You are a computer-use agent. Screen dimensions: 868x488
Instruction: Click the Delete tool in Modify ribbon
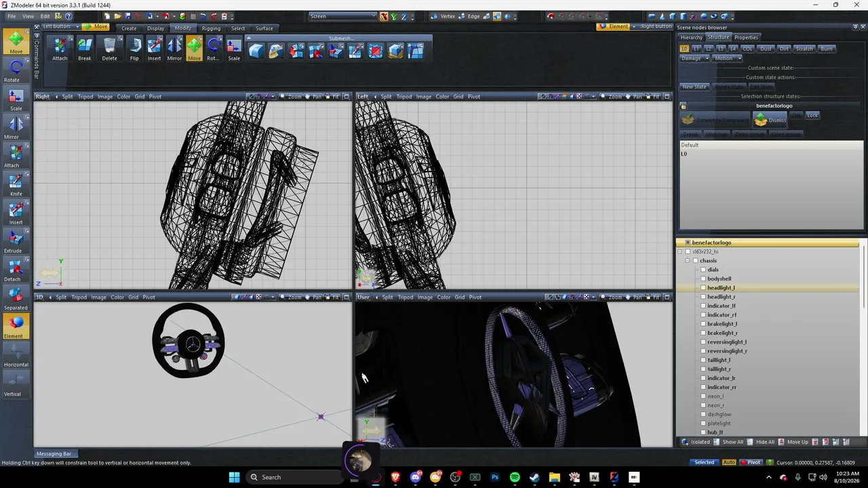click(109, 49)
